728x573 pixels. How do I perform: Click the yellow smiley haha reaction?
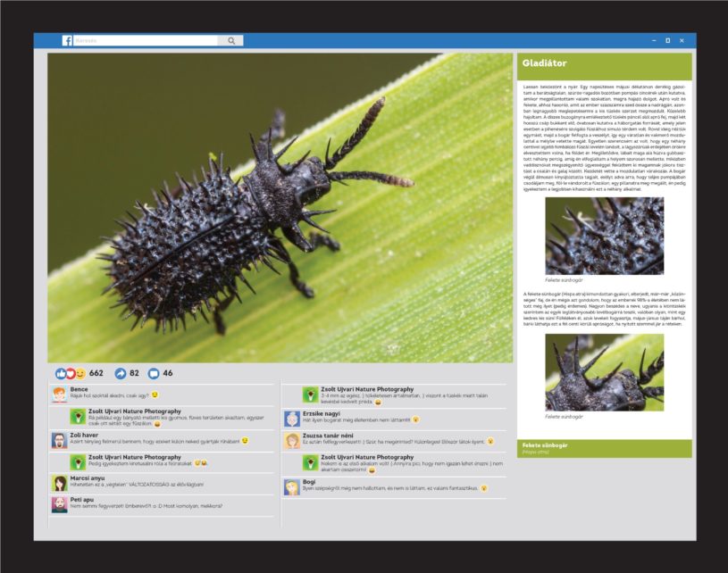[x=80, y=373]
